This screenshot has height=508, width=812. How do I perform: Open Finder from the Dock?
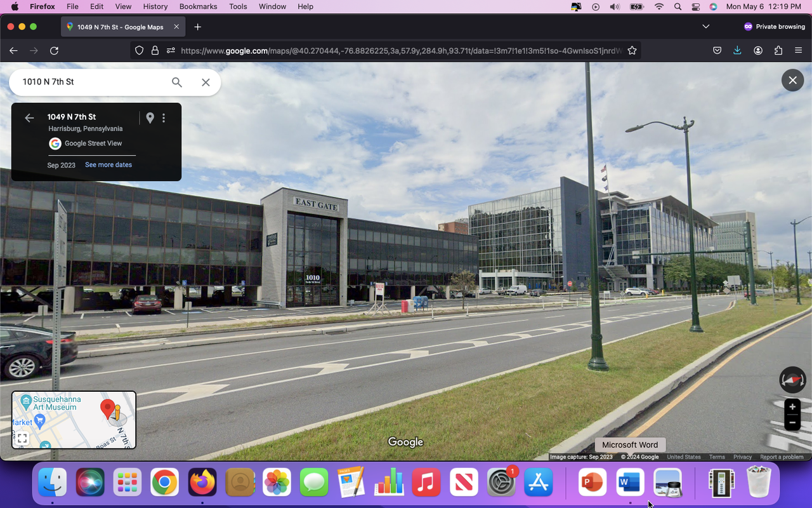pyautogui.click(x=52, y=483)
